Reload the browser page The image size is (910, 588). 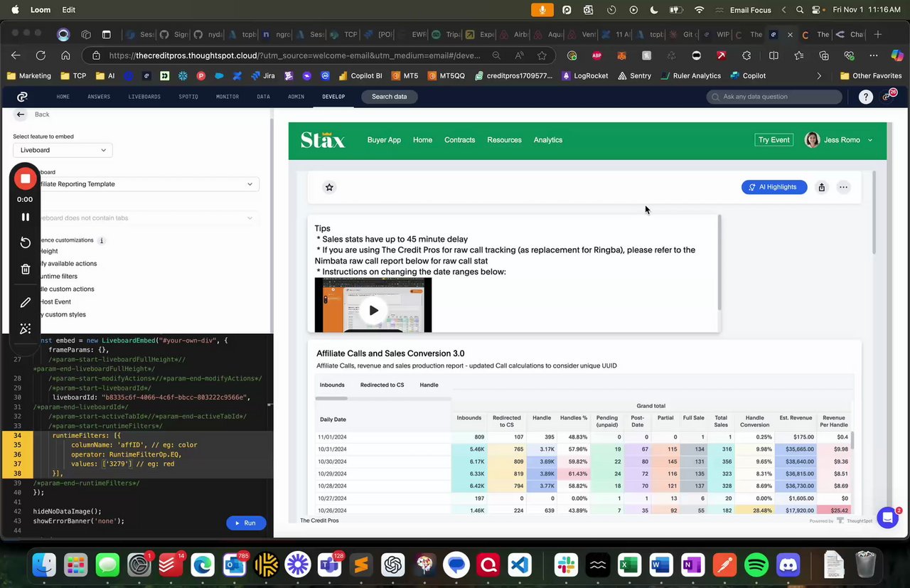[41, 55]
